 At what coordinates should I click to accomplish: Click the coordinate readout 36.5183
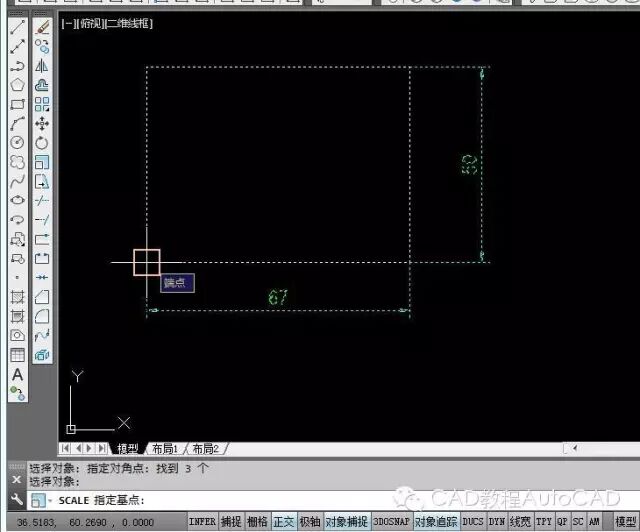point(85,522)
